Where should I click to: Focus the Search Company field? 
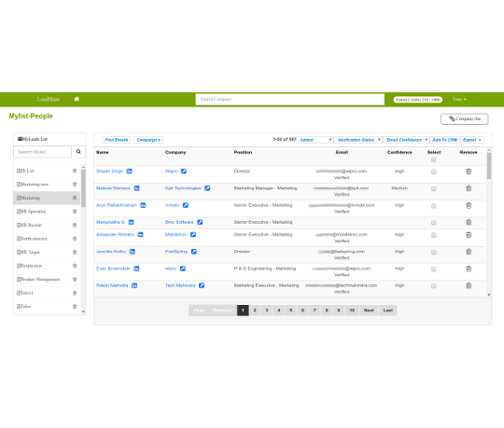click(x=290, y=99)
